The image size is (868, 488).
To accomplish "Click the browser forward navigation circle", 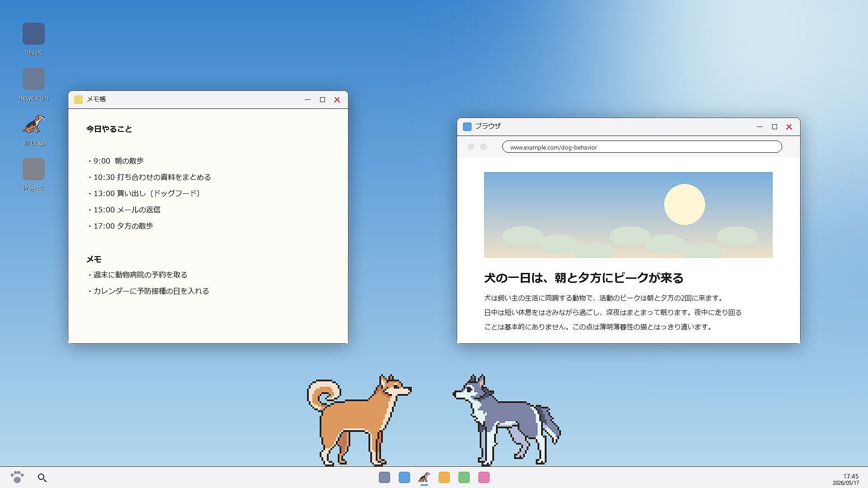I will 483,147.
